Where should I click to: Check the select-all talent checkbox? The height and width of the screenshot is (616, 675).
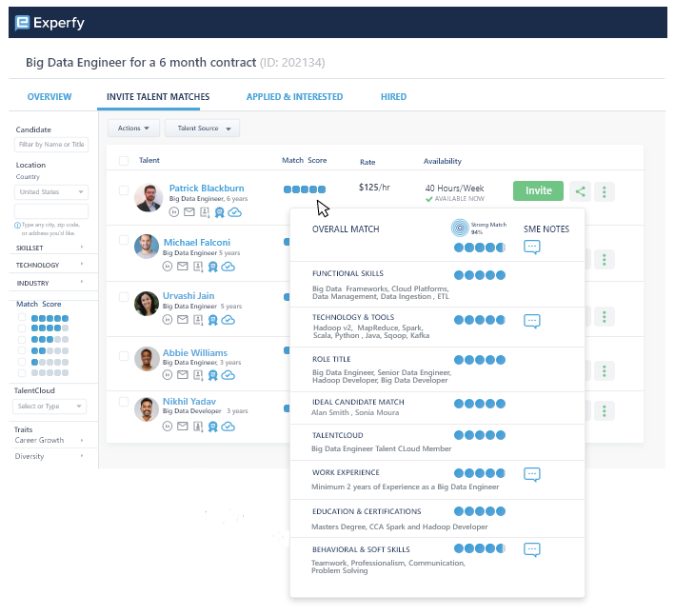point(124,161)
